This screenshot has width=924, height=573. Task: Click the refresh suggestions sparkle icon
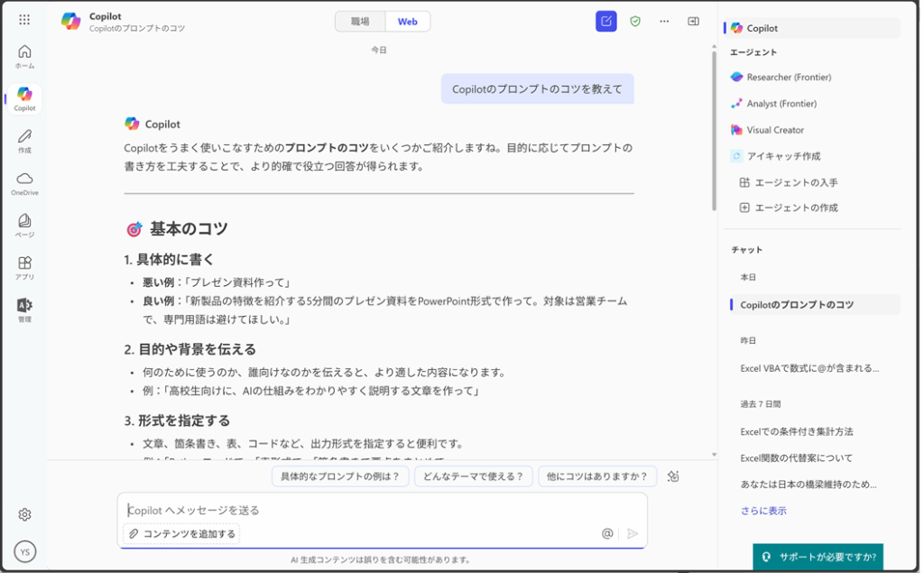click(x=673, y=476)
